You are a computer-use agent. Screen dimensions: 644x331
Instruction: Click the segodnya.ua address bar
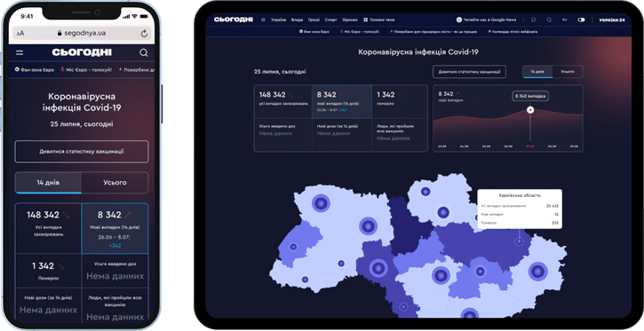[82, 33]
